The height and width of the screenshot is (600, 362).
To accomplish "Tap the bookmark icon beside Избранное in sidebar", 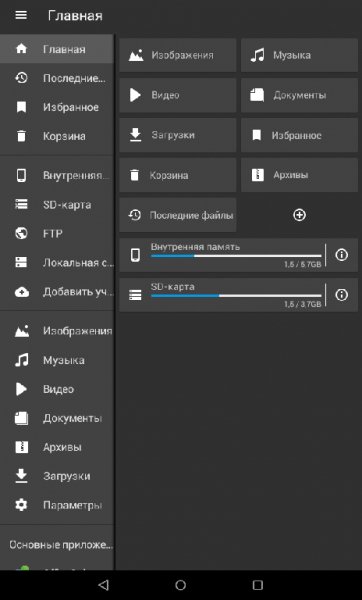I will coord(21,107).
